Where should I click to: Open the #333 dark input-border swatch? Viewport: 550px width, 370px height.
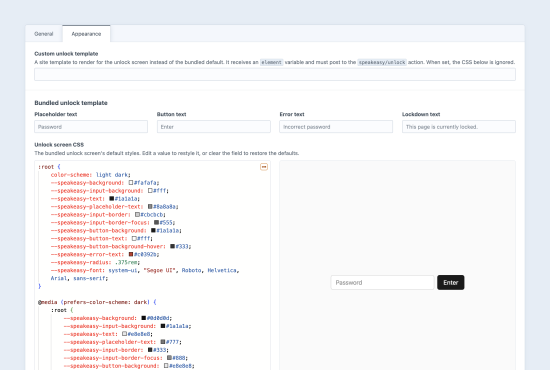pyautogui.click(x=150, y=350)
